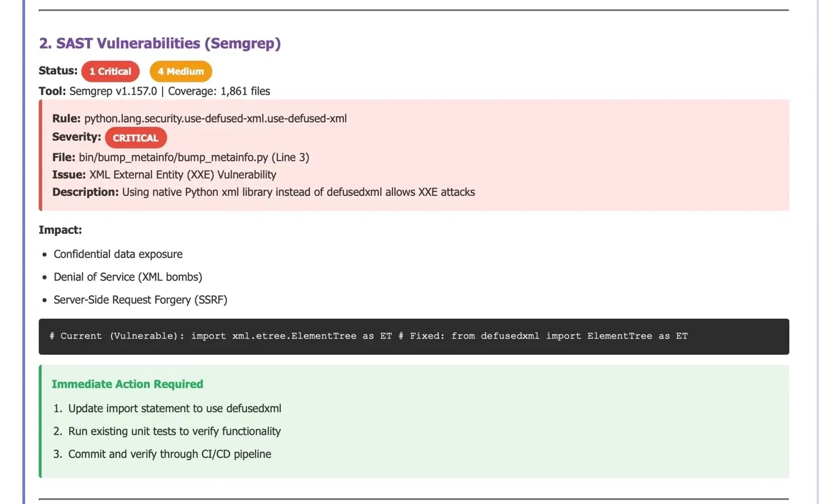
Task: Click step "Update import statement to use defusedxml"
Action: [x=175, y=409]
